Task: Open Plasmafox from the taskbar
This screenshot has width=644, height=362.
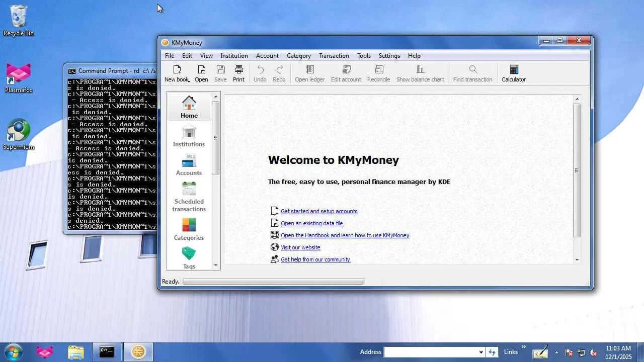Action: [45, 352]
